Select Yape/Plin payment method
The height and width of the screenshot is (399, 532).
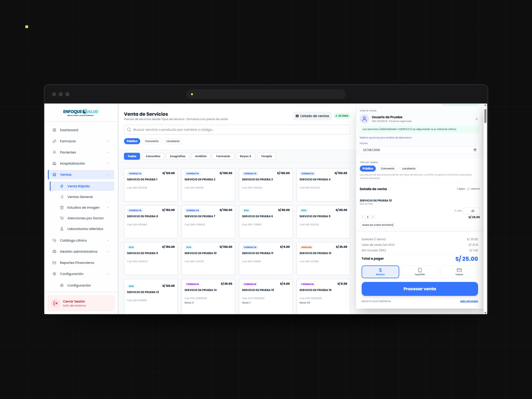point(420,272)
